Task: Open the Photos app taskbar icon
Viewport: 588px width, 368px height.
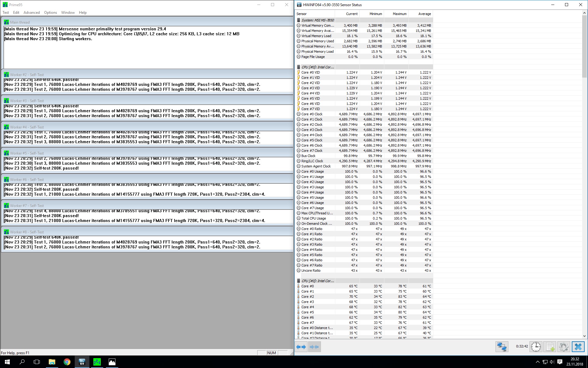Action: click(112, 362)
